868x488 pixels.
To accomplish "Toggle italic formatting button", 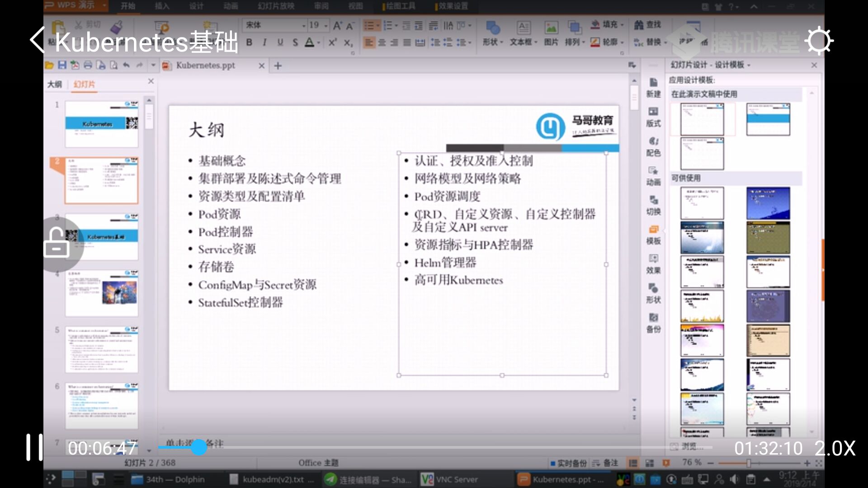I will (x=264, y=42).
